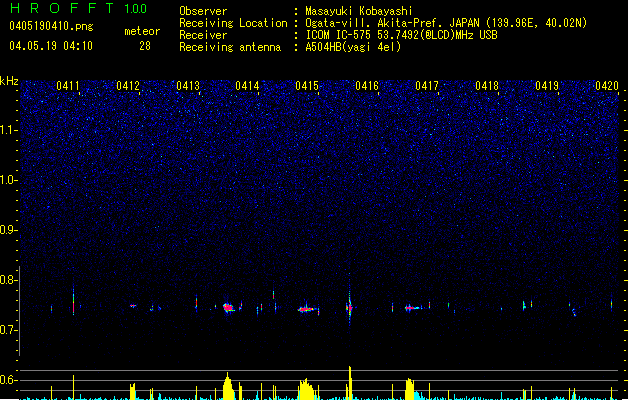Select the 0405190410.png filename text
Viewport: 629px width, 400px height.
tap(51, 26)
